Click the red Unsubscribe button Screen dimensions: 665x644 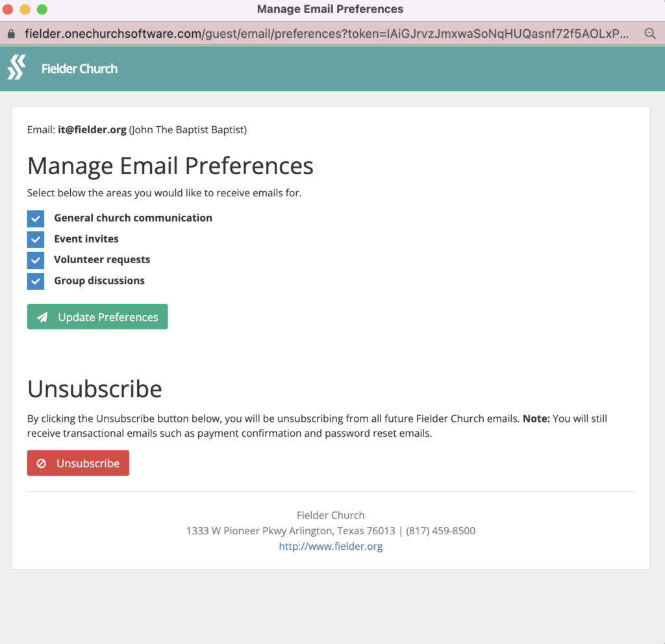(x=78, y=463)
